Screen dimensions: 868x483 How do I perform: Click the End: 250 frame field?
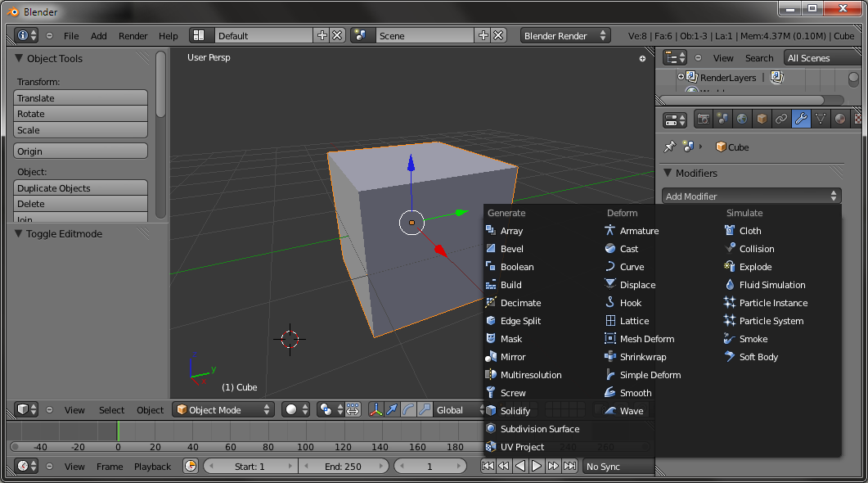pyautogui.click(x=342, y=467)
